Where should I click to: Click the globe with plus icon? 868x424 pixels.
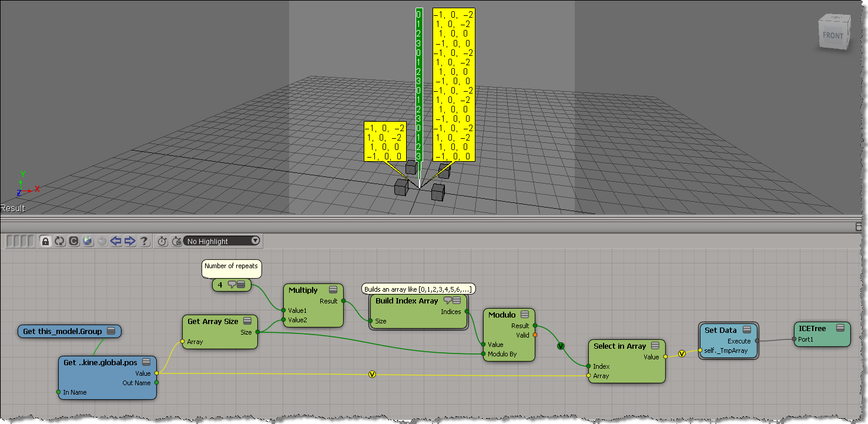[x=88, y=241]
